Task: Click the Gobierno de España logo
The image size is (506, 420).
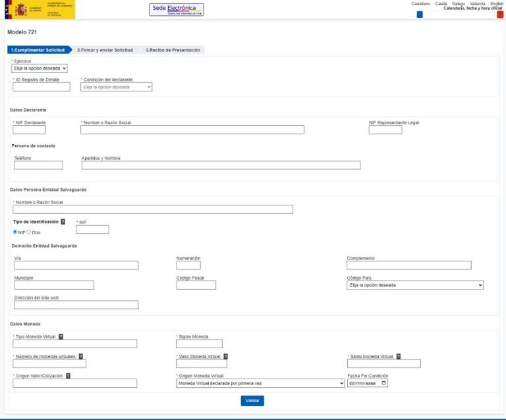Action: coord(39,9)
